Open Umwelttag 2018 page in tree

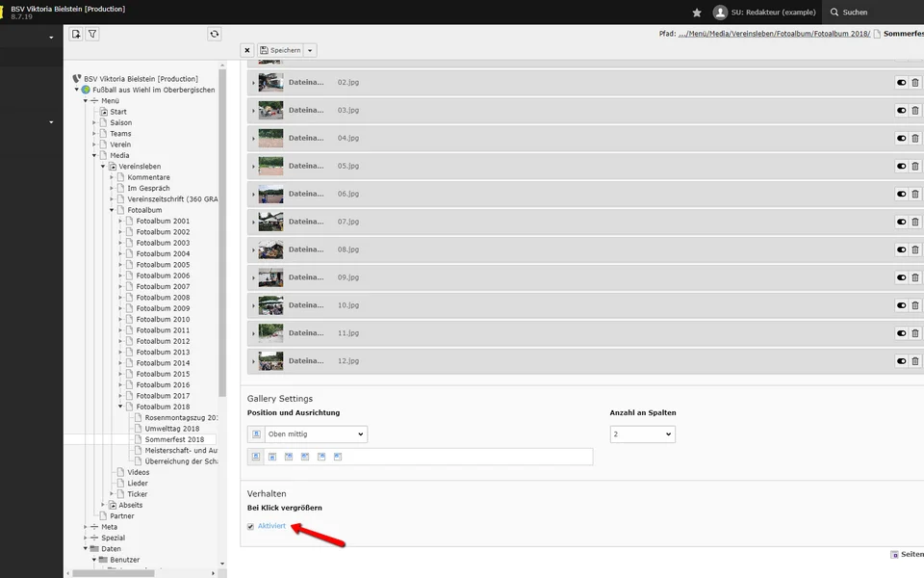(x=172, y=429)
